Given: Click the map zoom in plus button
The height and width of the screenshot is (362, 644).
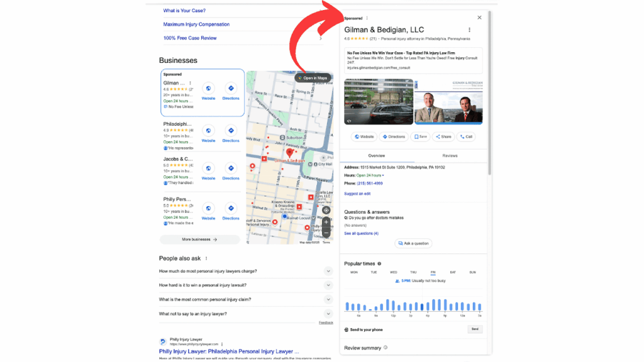Looking at the screenshot, I should (326, 222).
